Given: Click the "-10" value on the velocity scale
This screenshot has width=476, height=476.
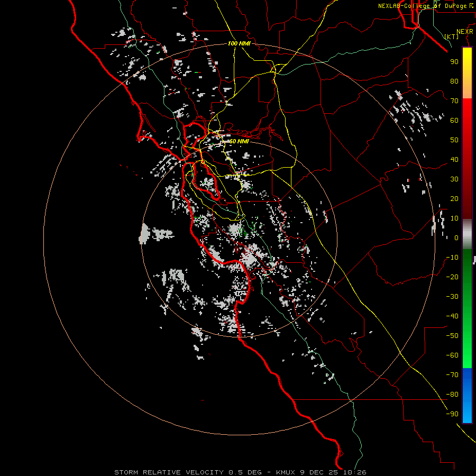Looking at the screenshot, I should pyautogui.click(x=452, y=258).
